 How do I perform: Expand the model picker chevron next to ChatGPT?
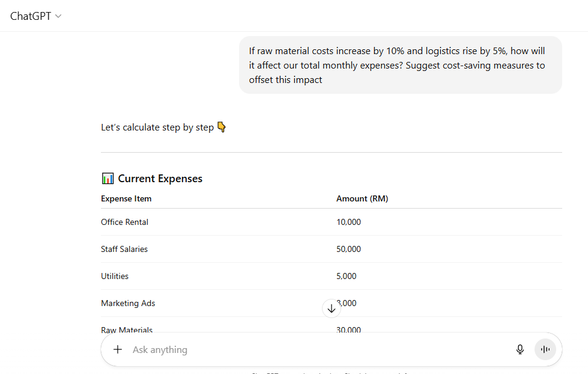(58, 16)
